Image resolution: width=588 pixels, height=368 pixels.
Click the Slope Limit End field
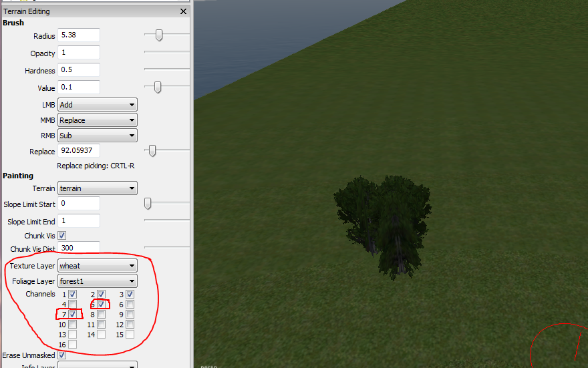[79, 220]
